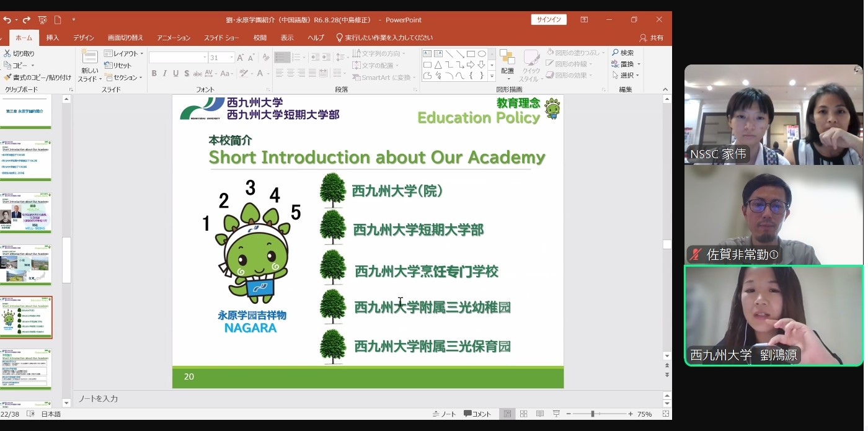Open the ヘルプ help tab
868x431 pixels.
[x=316, y=38]
